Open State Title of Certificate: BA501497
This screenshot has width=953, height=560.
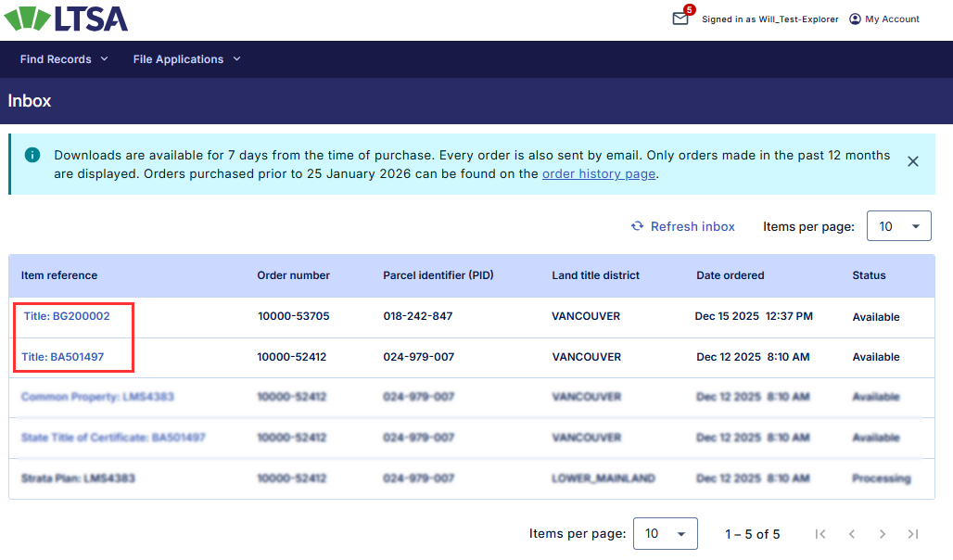tap(113, 438)
